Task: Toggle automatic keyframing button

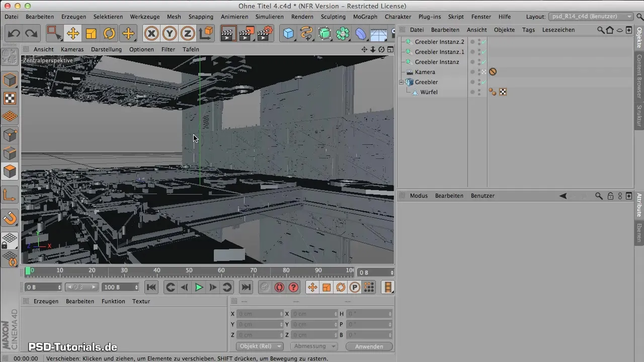Action: click(279, 287)
